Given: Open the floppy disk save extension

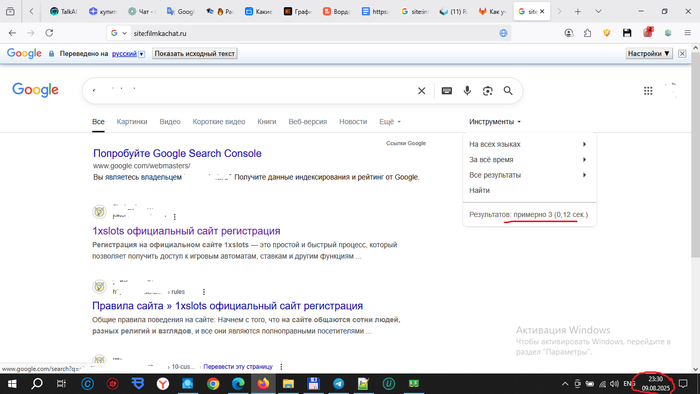Looking at the screenshot, I should 627,33.
